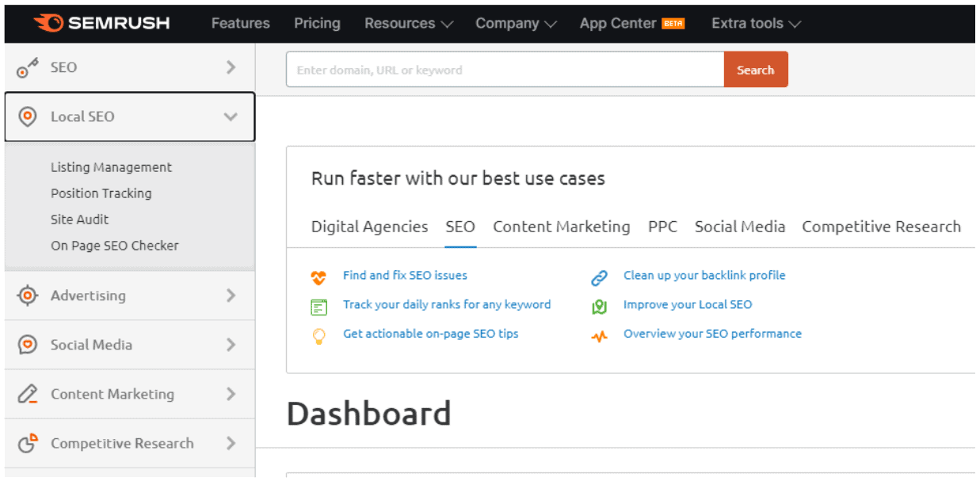
Task: Open the Pricing page
Action: point(317,23)
